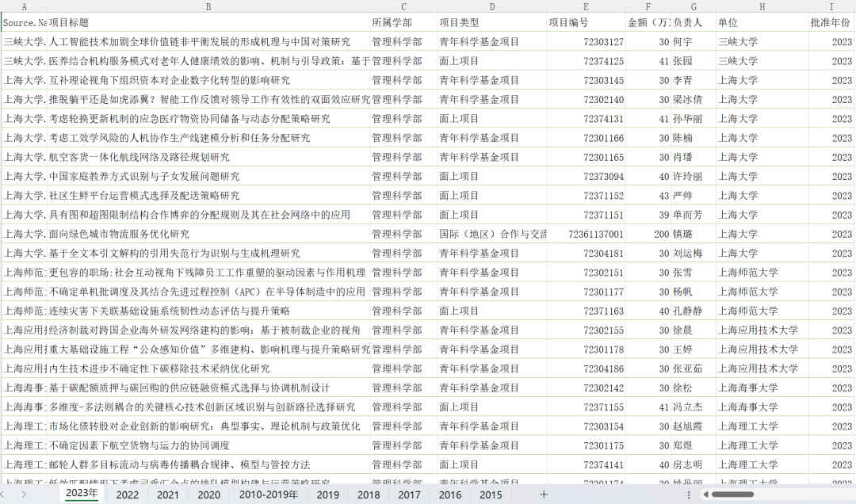Viewport: 856px width, 504px height.
Task: Select the cell with name 房志明
Action: tap(694, 464)
